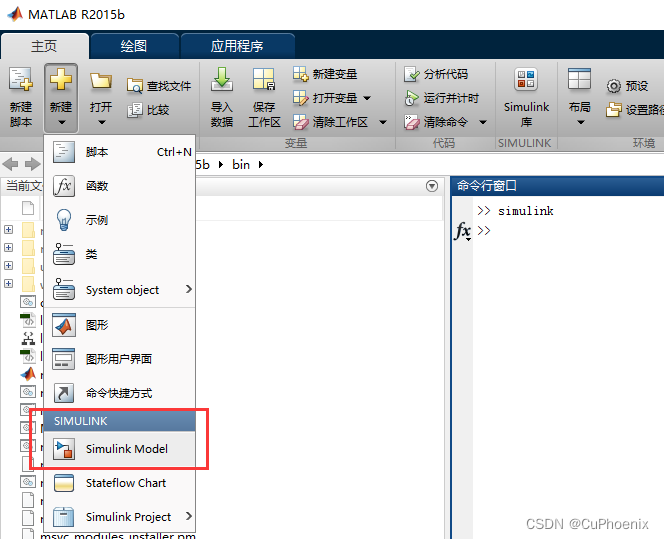Click 清除命令 clear commands
664x539 pixels.
[x=436, y=122]
